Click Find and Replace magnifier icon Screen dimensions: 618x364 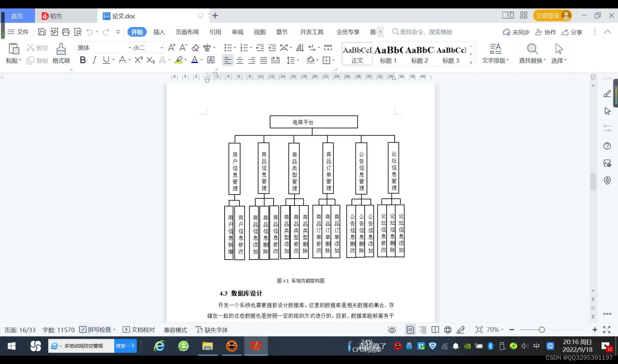tap(532, 49)
